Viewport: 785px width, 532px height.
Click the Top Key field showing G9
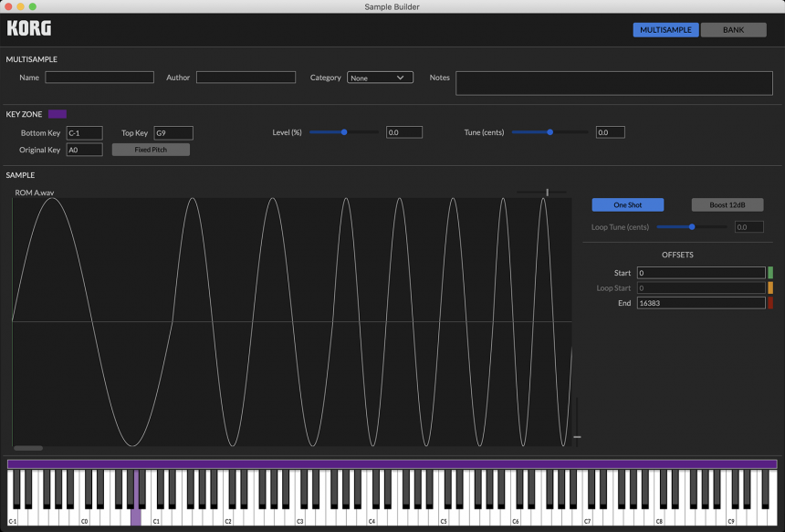[x=173, y=132]
